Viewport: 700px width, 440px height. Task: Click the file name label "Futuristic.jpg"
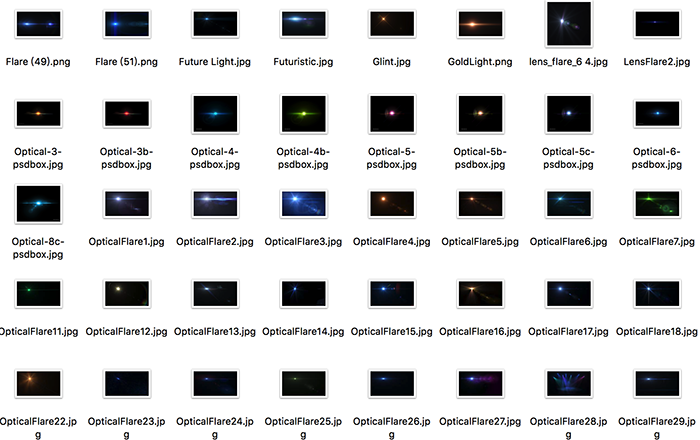point(303,62)
